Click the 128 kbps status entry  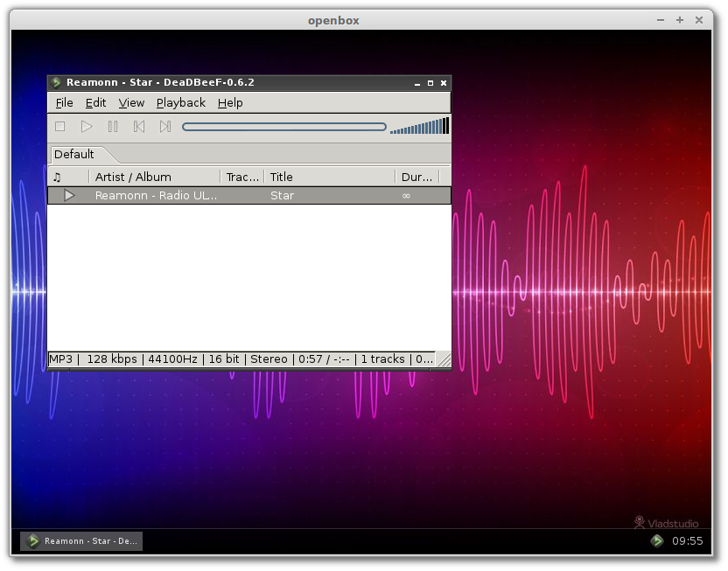[112, 359]
